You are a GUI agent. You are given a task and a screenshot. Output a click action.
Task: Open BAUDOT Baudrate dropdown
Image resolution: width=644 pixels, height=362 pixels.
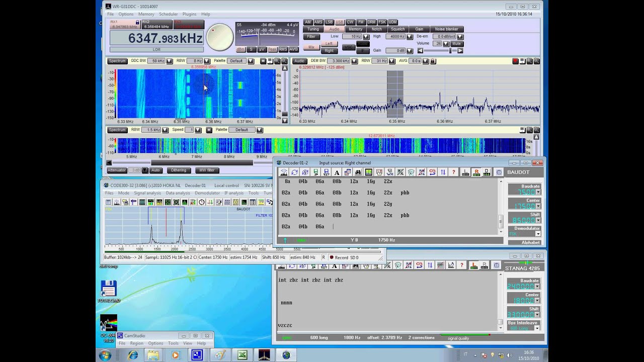538,192
